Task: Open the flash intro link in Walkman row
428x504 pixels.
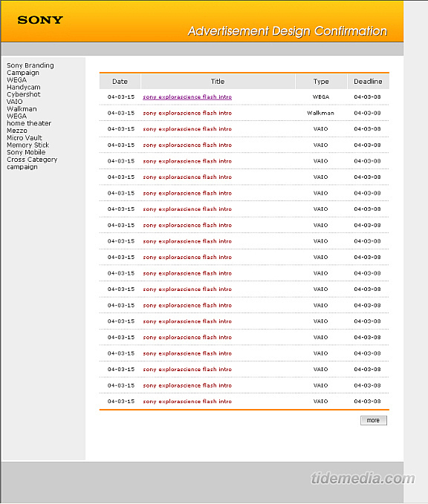Action: 187,113
